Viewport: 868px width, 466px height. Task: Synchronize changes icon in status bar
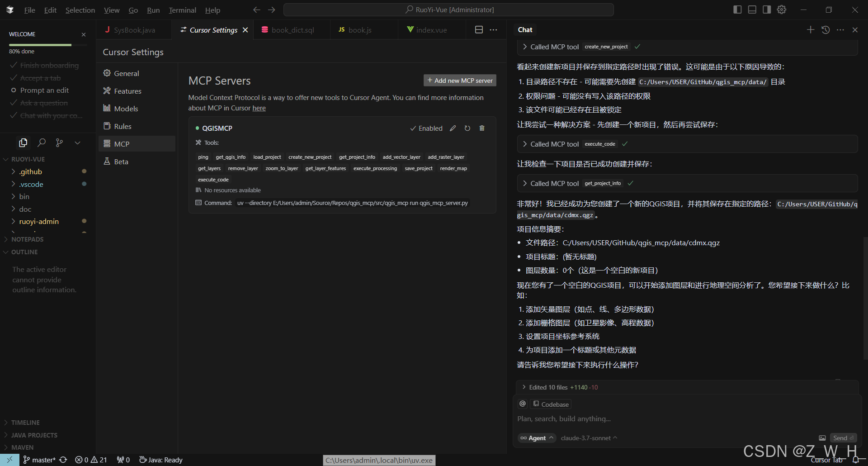63,460
